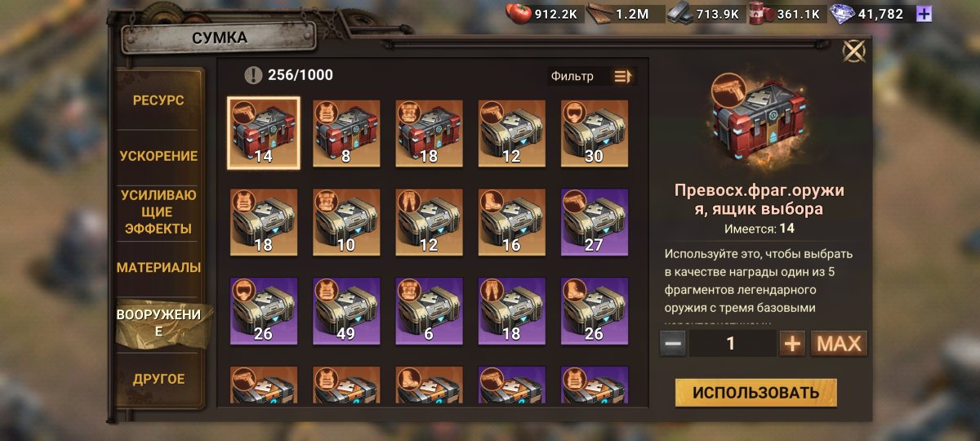This screenshot has height=441, width=980.
Task: Decrease quantity with the minus button
Action: point(673,344)
